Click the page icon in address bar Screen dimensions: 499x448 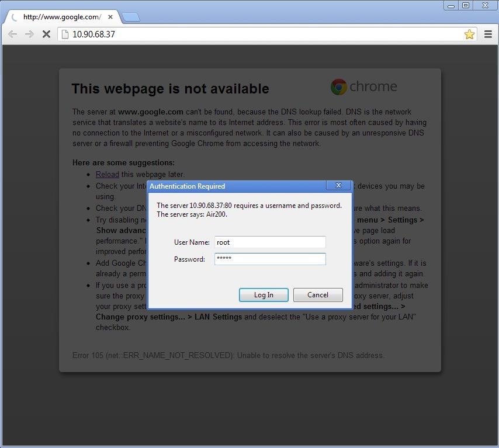65,34
